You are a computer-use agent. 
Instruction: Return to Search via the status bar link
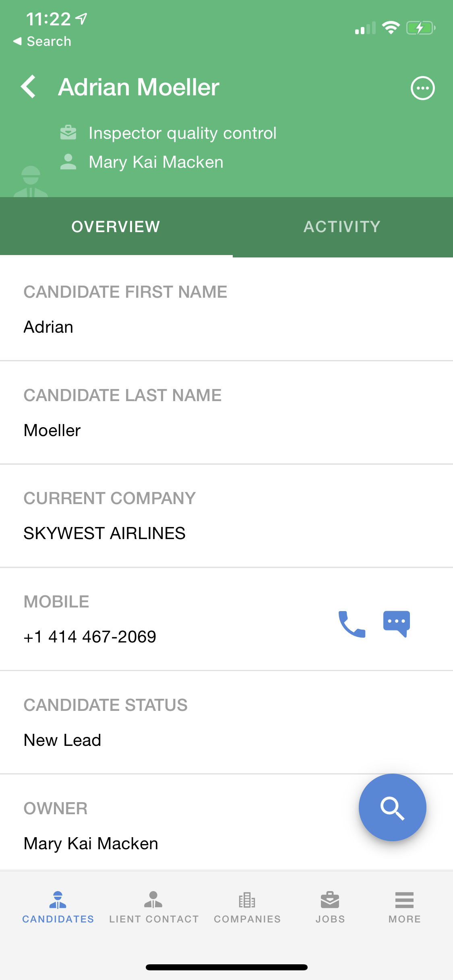(x=43, y=41)
